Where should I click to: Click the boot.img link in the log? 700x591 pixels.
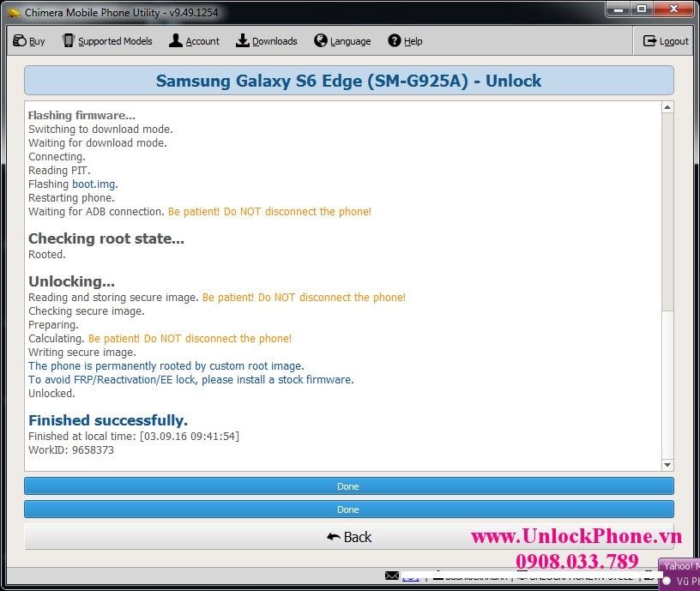(x=94, y=184)
